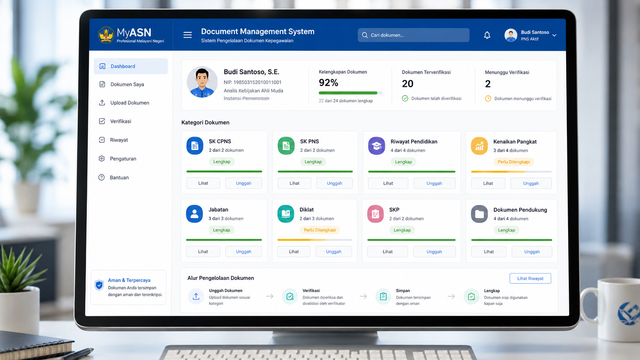Click Lihat on Dokumen Pendukung card
Viewport: 640px width, 360px height.
point(489,251)
